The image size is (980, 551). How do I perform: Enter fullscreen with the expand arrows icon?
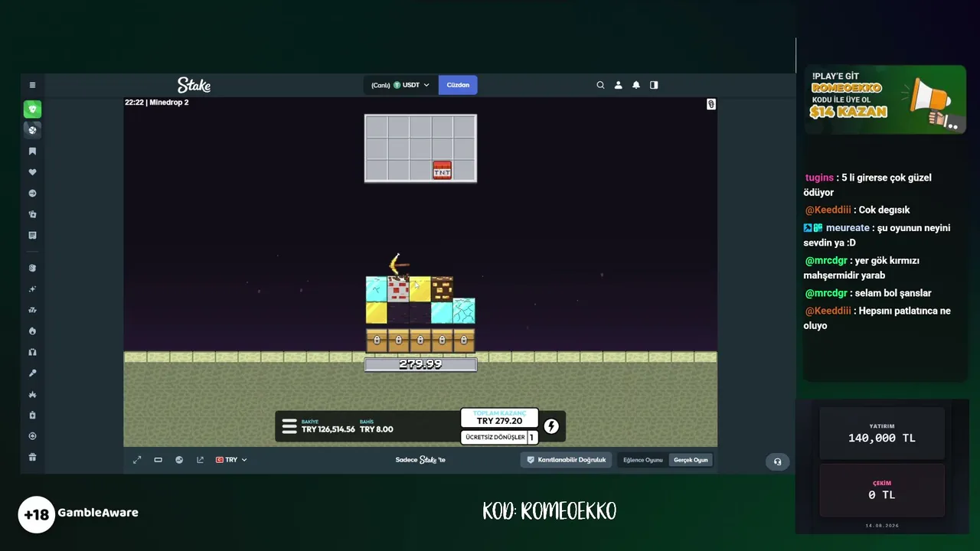click(137, 460)
